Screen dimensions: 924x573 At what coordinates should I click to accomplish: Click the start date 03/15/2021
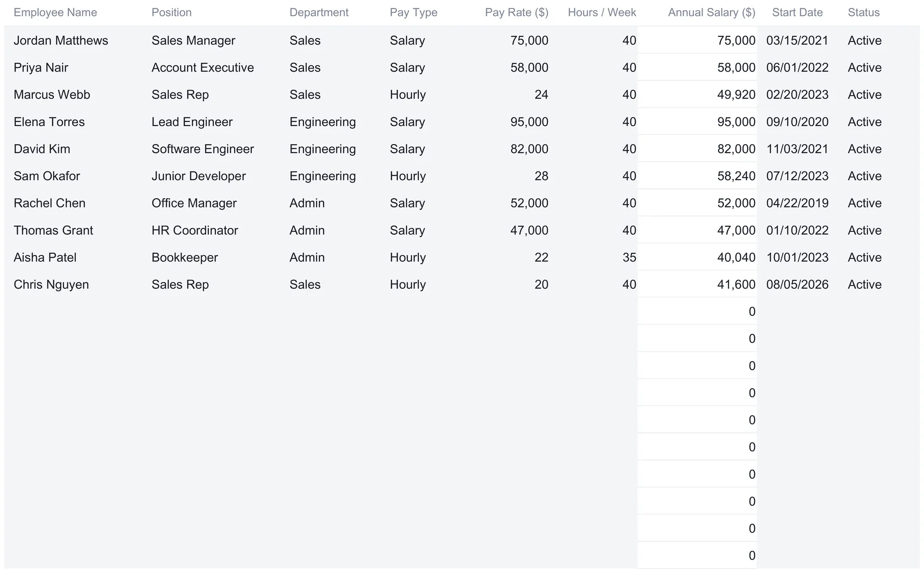pos(797,41)
